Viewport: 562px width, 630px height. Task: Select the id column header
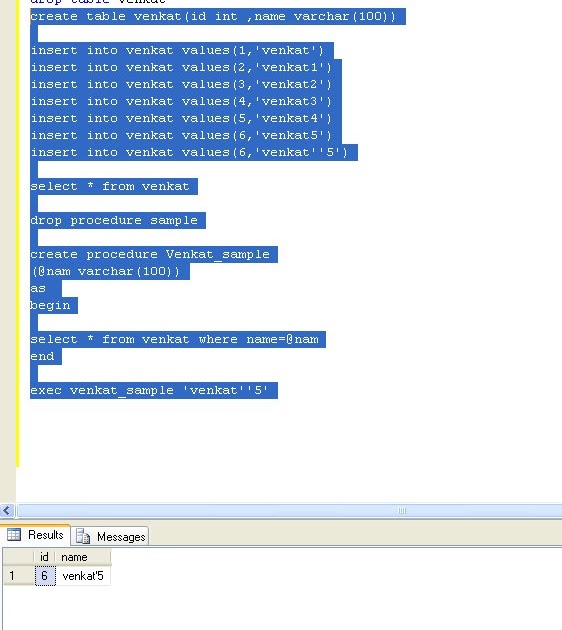pyautogui.click(x=44, y=557)
